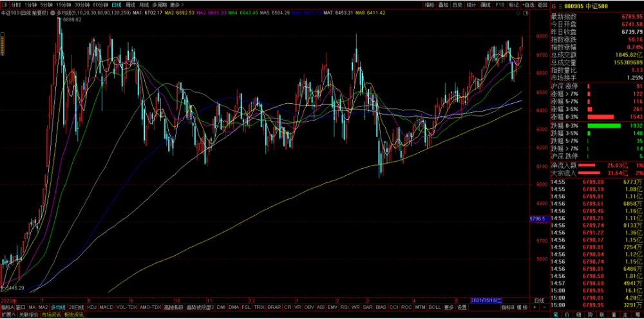Activate the 画线 drawing tool button

click(486, 5)
